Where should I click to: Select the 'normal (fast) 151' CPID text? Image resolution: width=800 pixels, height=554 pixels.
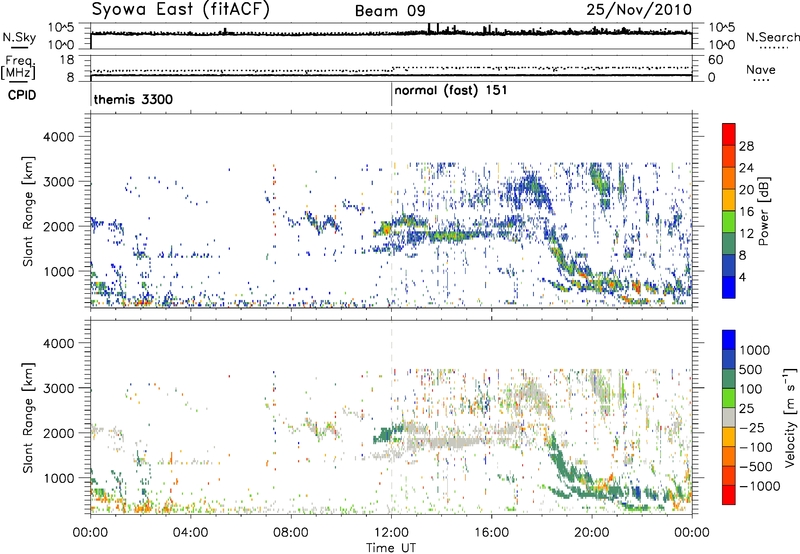451,91
